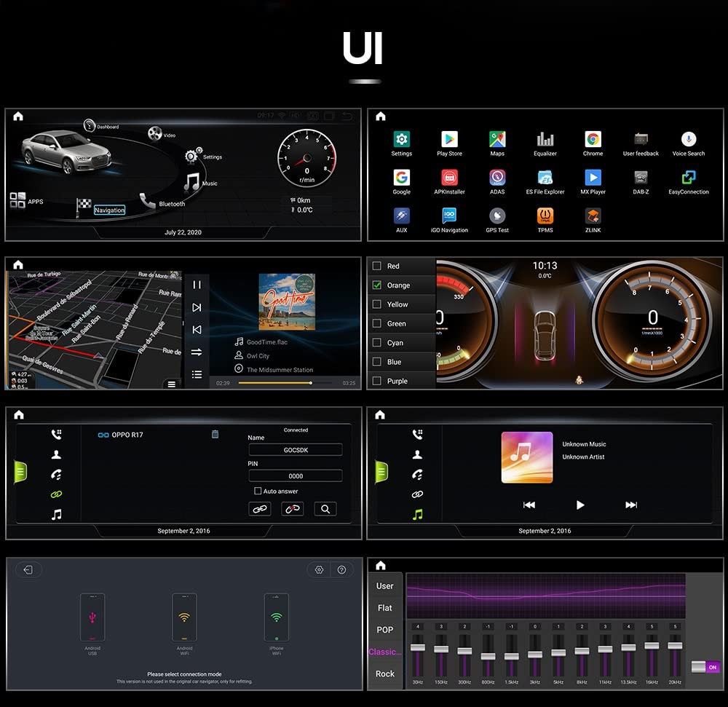Select the POP equalizer preset
The height and width of the screenshot is (707, 728).
pyautogui.click(x=384, y=630)
